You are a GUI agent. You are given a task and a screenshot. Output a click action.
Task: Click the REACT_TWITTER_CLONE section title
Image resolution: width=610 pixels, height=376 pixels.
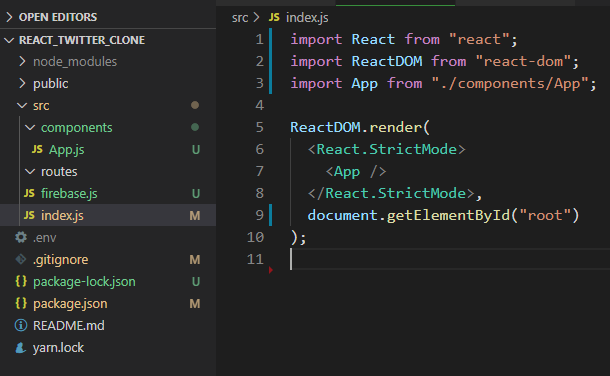click(x=82, y=40)
